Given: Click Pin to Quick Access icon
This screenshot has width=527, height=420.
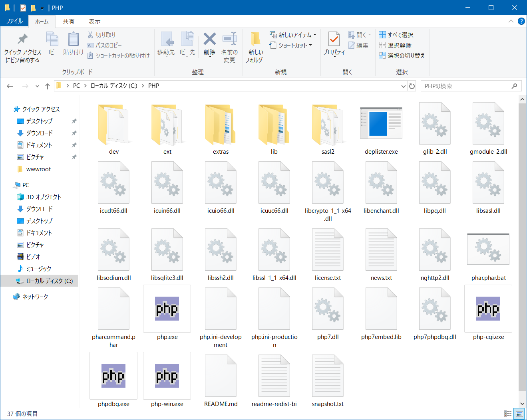Looking at the screenshot, I should (22, 40).
